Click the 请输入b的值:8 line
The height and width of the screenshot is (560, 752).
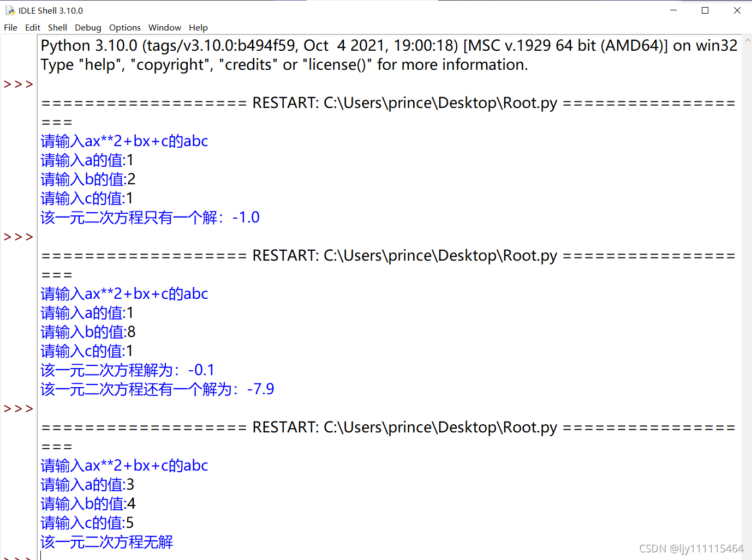87,332
